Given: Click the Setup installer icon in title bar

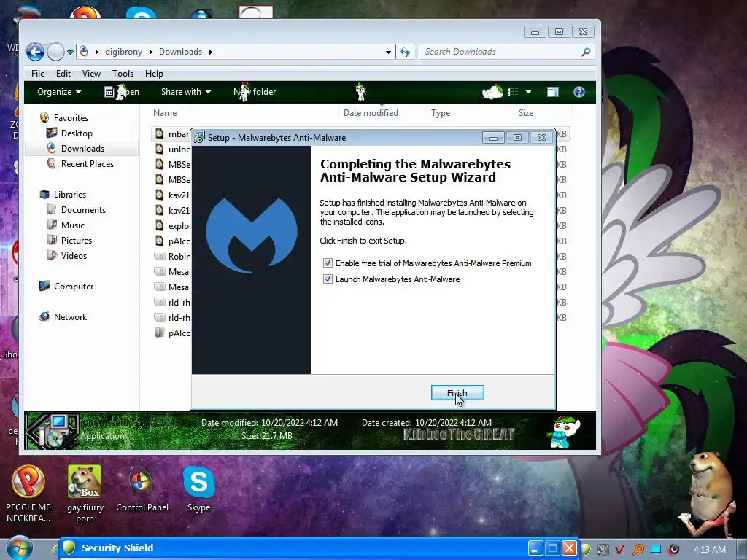Looking at the screenshot, I should click(200, 138).
